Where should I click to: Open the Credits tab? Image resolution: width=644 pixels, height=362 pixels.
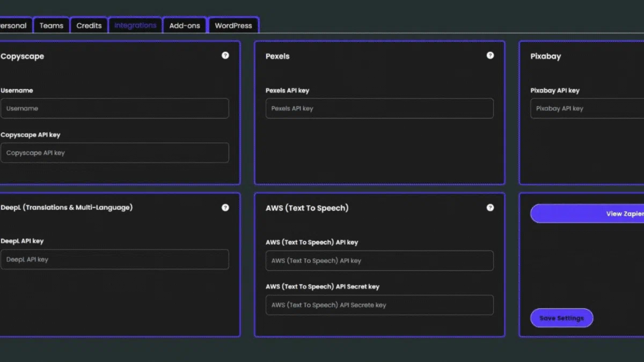(89, 25)
